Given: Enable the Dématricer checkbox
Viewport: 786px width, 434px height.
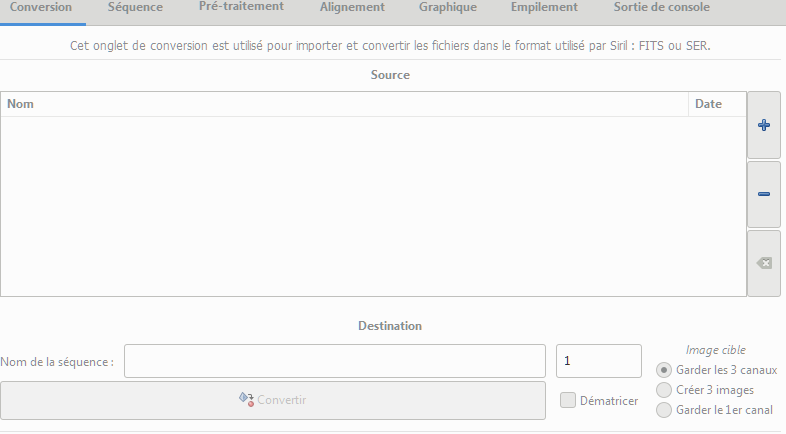Looking at the screenshot, I should pos(568,400).
